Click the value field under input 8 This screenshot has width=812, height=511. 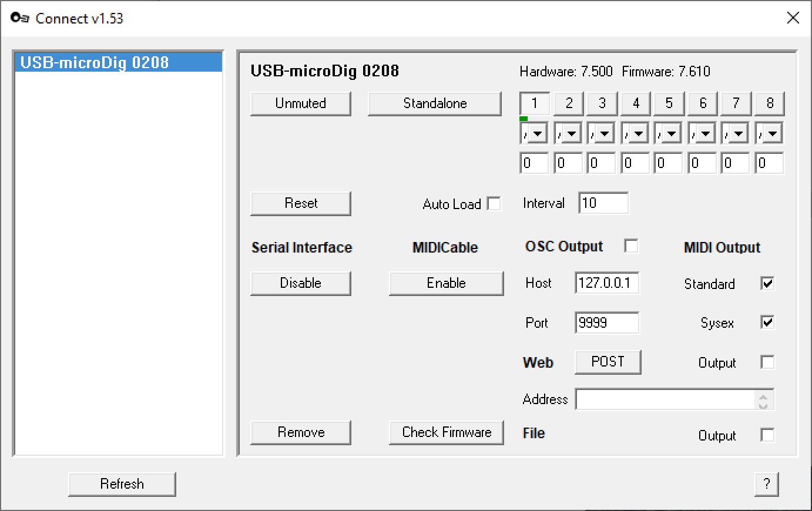click(770, 163)
